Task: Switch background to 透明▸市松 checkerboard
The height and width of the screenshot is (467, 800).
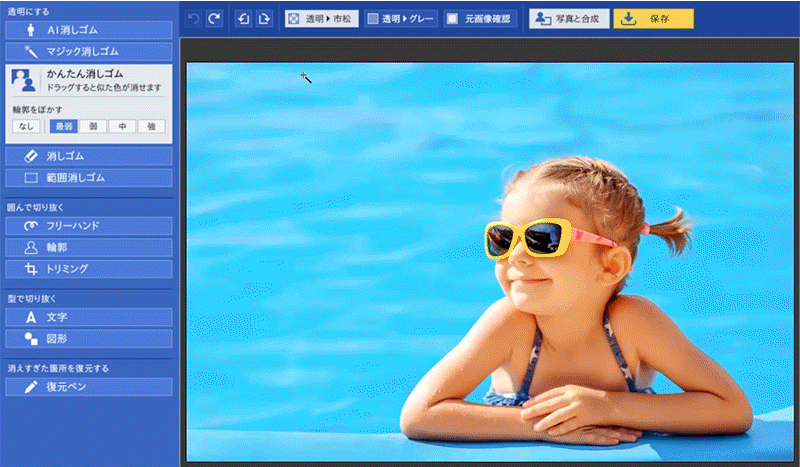Action: point(321,19)
